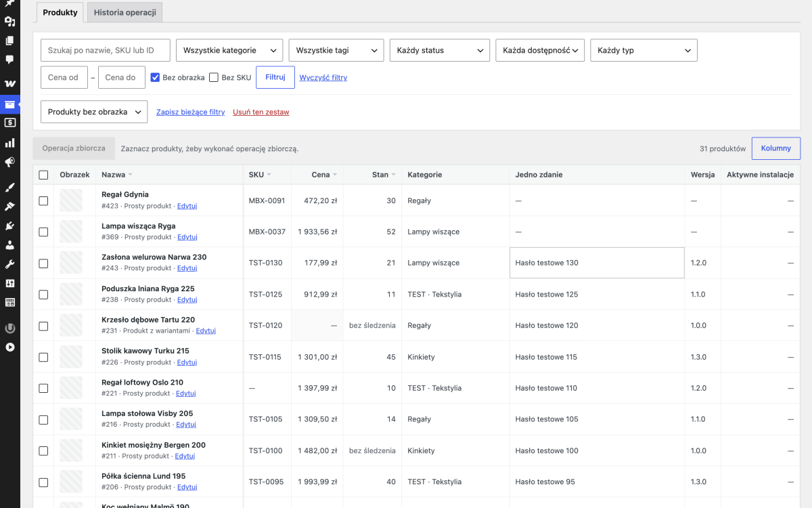Select the Products archive box icon
This screenshot has width=812, height=508.
(x=10, y=104)
